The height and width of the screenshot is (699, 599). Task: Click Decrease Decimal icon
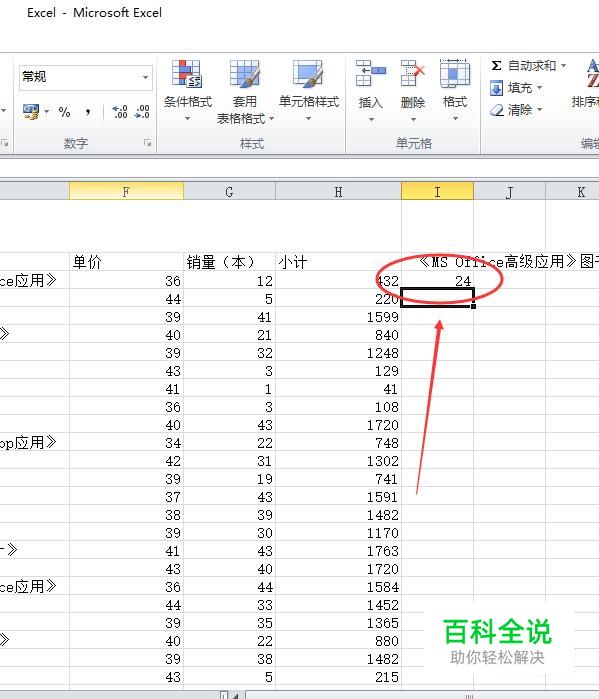coord(142,112)
